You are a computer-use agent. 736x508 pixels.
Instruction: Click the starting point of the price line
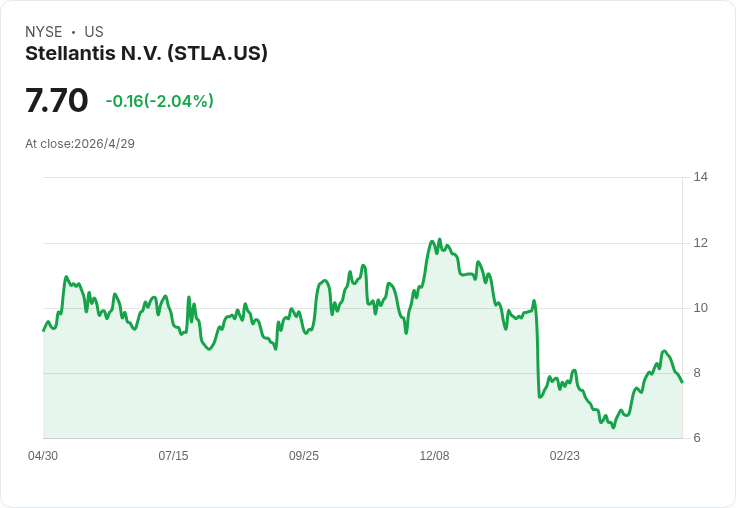(x=44, y=331)
